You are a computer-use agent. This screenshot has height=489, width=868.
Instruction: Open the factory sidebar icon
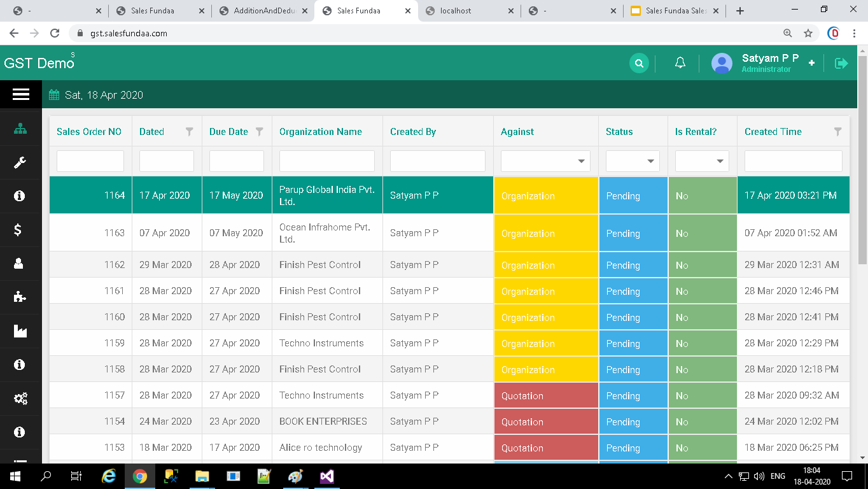tap(20, 330)
